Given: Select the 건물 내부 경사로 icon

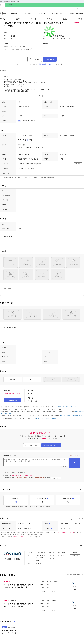Looking at the screenshot, I should tap(71, 314).
